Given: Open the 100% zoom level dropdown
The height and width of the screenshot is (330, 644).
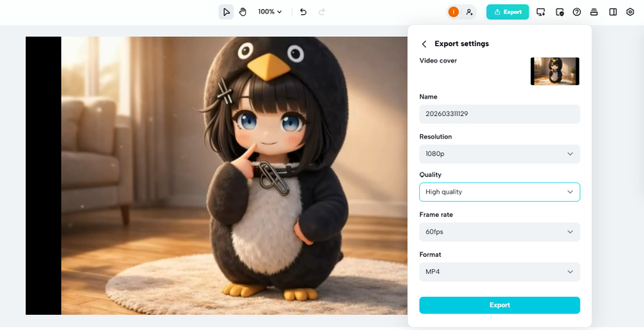Looking at the screenshot, I should (x=270, y=12).
